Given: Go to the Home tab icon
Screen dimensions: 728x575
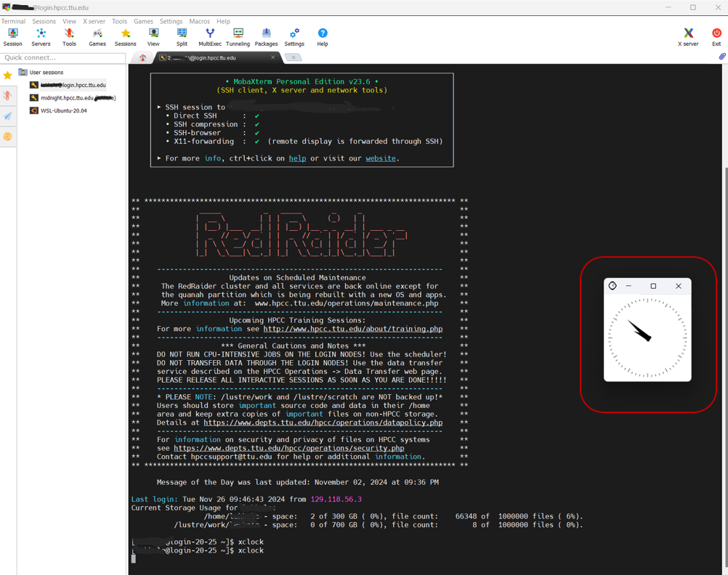Looking at the screenshot, I should (x=142, y=57).
